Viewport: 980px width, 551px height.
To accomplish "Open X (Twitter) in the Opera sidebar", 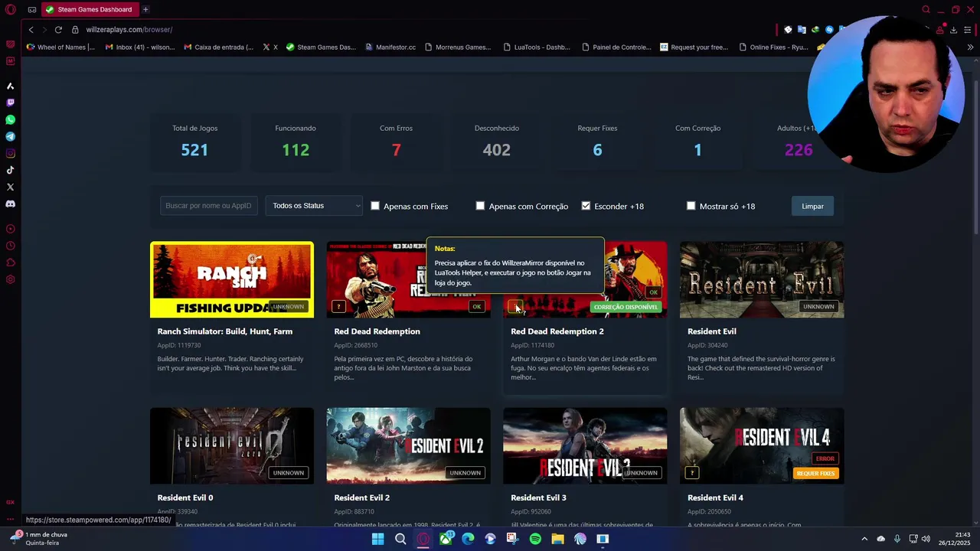I will 10,187.
